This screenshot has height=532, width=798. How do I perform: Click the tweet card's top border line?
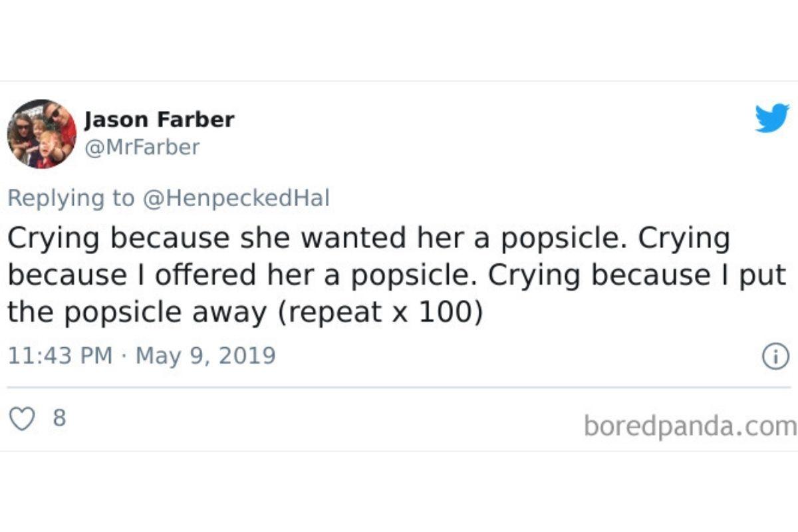click(x=399, y=81)
